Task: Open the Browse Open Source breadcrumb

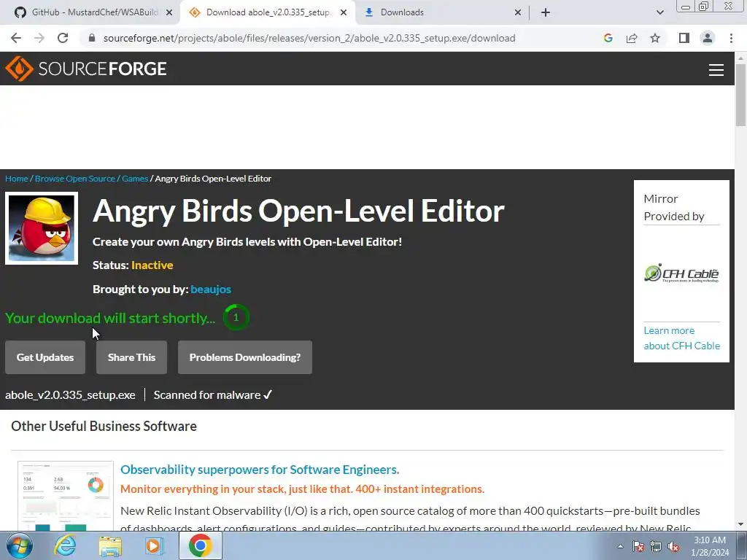Action: 75,179
